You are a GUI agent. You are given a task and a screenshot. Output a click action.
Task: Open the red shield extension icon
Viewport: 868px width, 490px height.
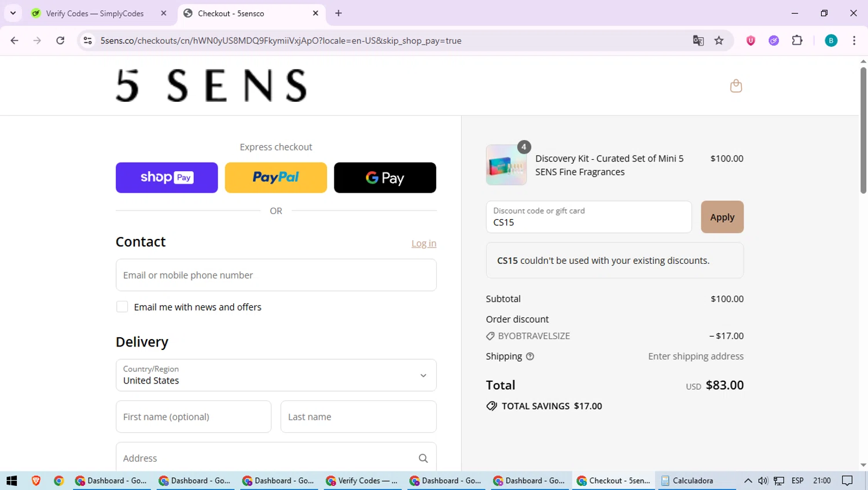coord(751,40)
